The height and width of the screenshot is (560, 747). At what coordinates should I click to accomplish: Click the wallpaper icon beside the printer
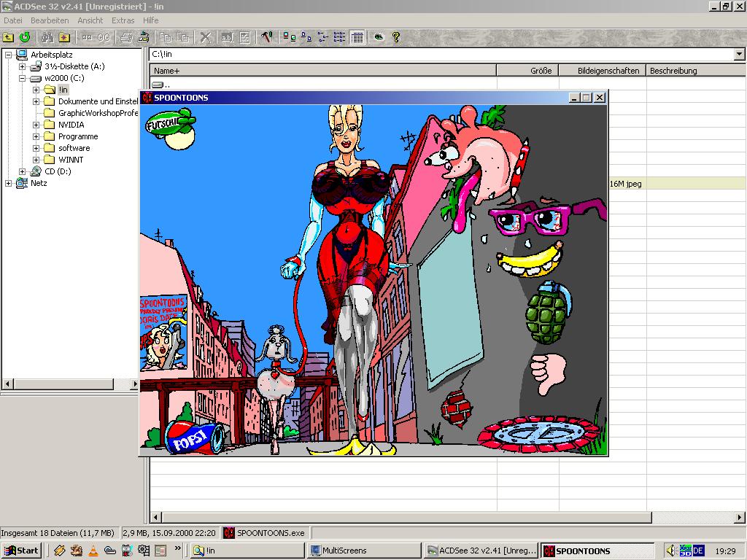[144, 37]
